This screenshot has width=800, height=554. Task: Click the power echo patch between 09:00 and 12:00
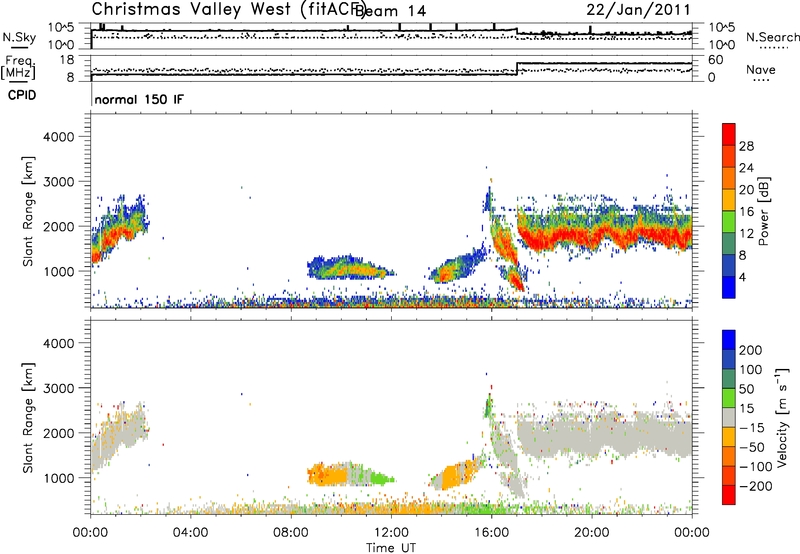pos(349,267)
